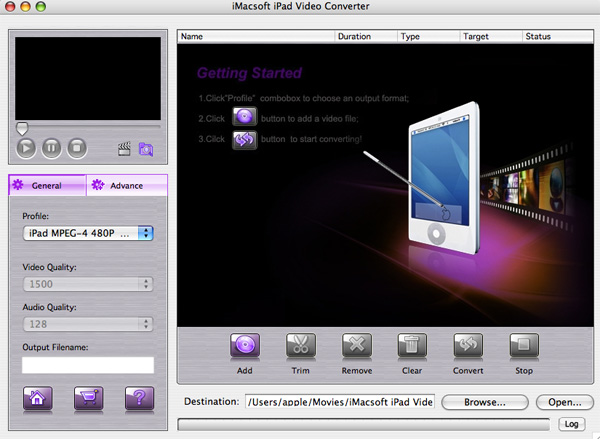Click the Output Filename input field

pyautogui.click(x=88, y=365)
